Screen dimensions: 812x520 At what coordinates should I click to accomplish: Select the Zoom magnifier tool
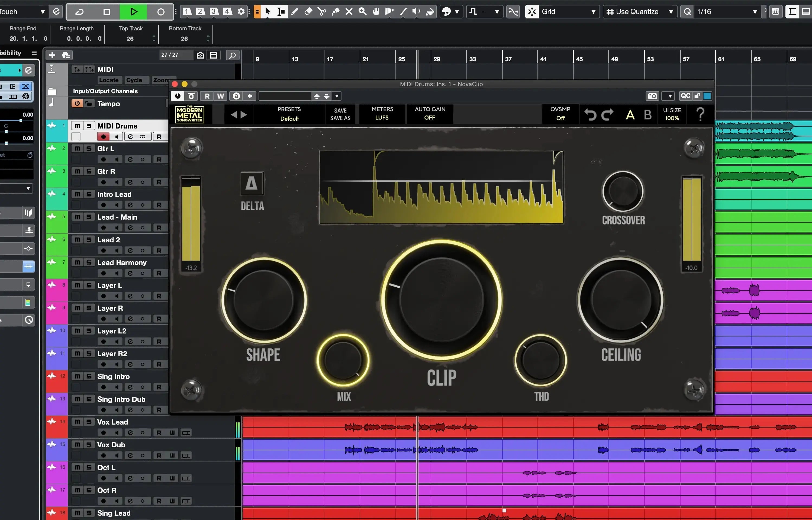[362, 11]
